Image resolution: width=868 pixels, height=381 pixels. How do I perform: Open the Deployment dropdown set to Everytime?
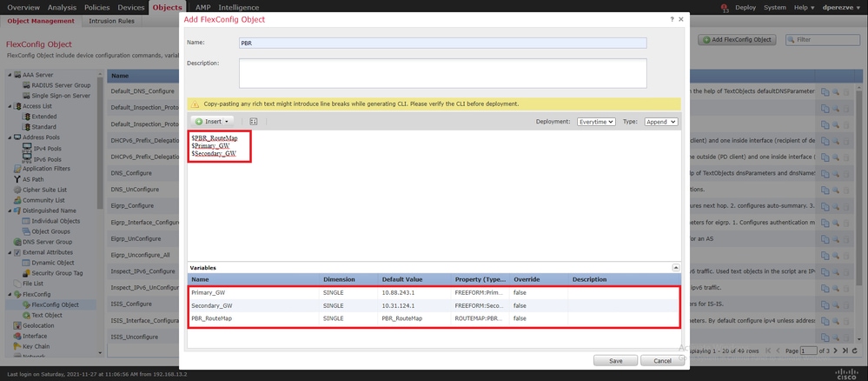(596, 122)
